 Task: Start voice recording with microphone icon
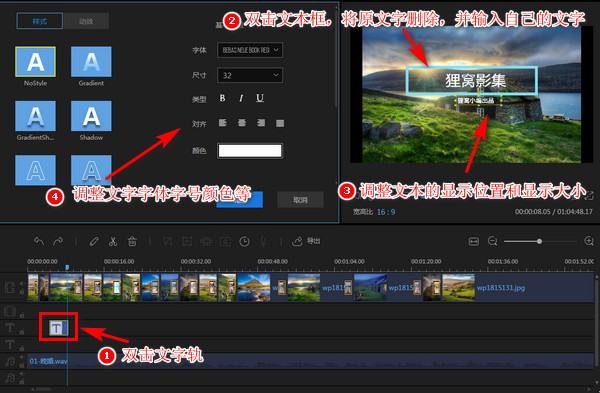263,241
